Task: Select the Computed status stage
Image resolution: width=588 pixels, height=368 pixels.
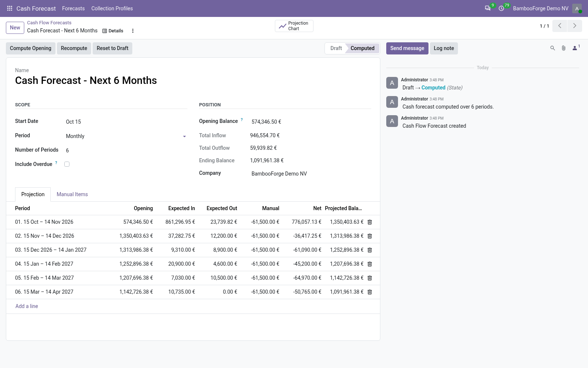Action: coord(362,48)
